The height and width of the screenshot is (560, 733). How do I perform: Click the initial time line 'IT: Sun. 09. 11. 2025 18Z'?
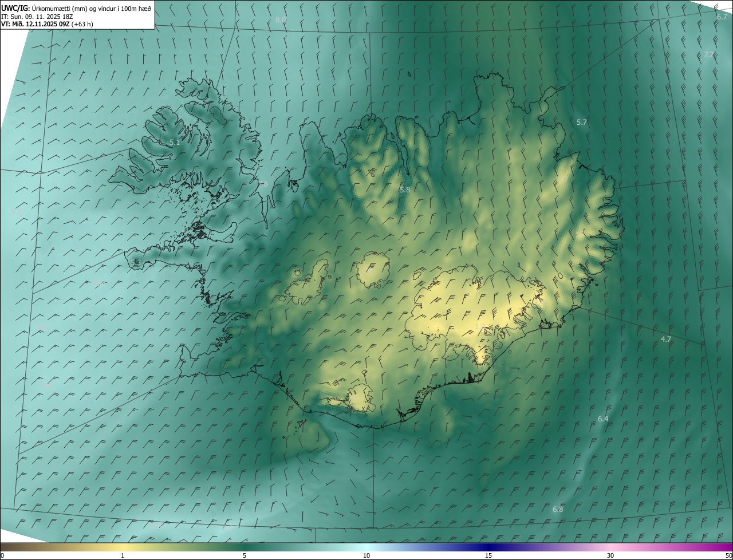click(37, 16)
